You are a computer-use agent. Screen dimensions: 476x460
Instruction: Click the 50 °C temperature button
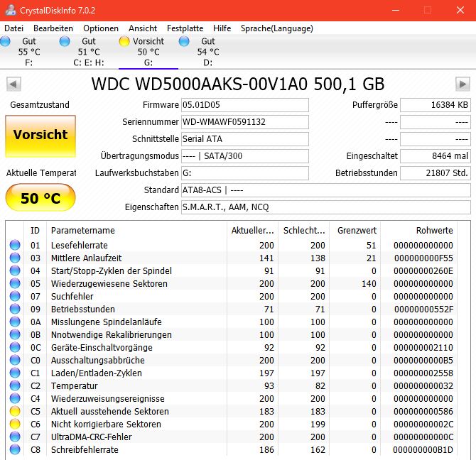(40, 197)
